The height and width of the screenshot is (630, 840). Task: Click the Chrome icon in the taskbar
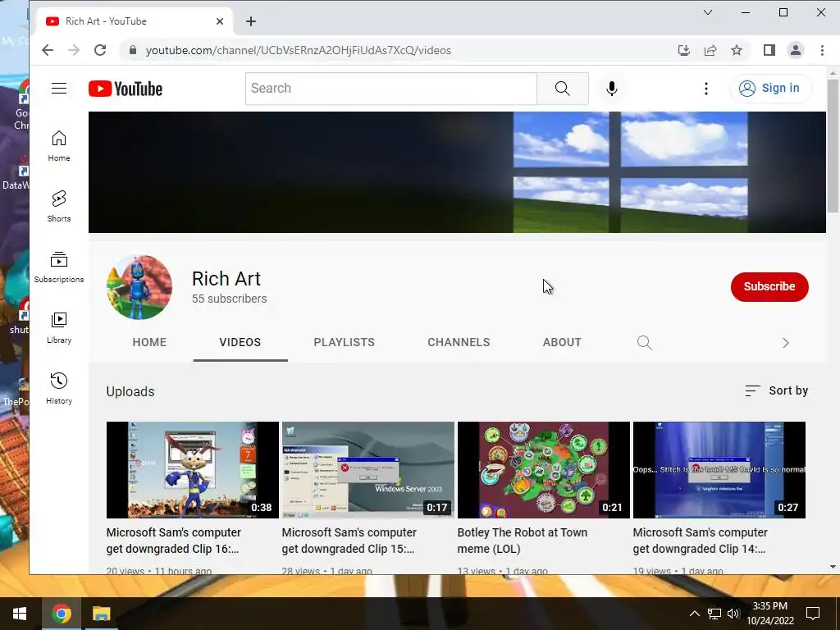coord(61,614)
